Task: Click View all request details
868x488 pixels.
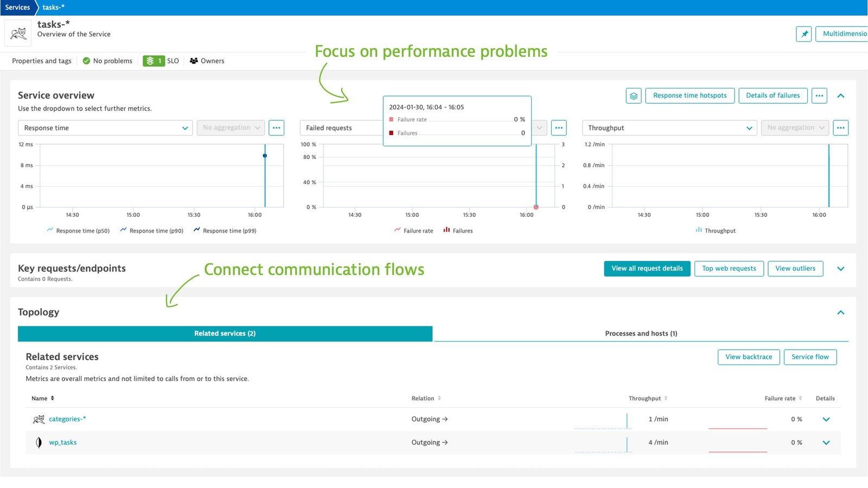Action: [647, 269]
